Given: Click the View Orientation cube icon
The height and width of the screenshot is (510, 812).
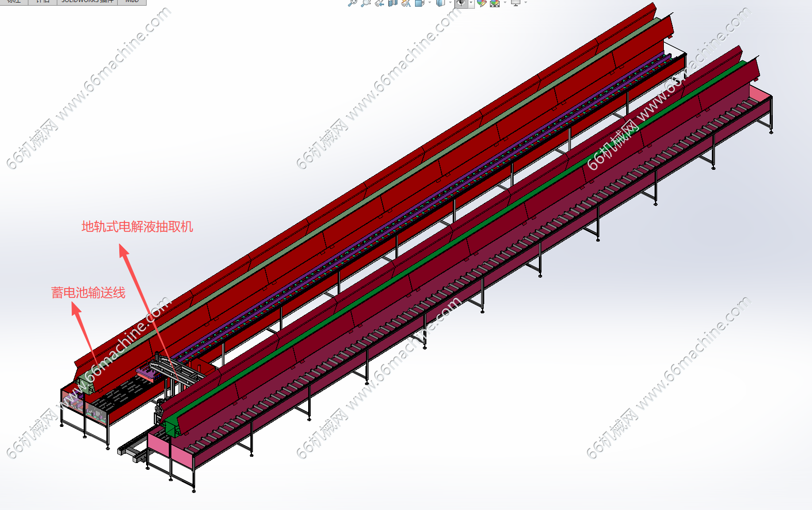Looking at the screenshot, I should click(419, 3).
